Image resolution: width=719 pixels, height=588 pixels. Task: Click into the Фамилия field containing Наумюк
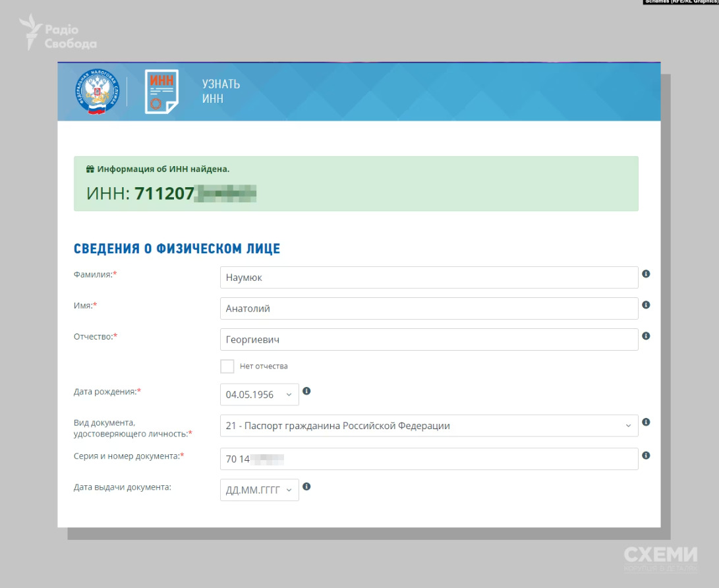point(428,278)
